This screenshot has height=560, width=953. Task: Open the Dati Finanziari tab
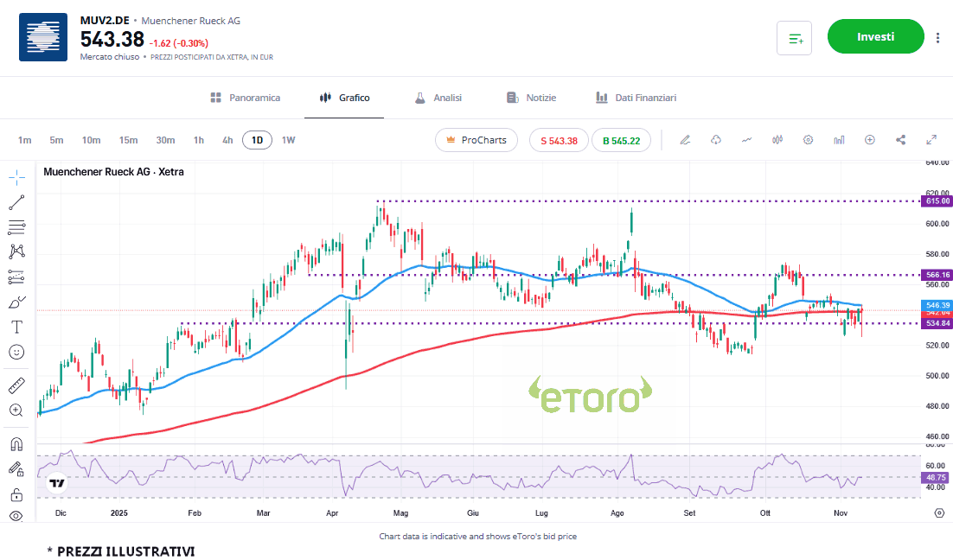tap(636, 98)
